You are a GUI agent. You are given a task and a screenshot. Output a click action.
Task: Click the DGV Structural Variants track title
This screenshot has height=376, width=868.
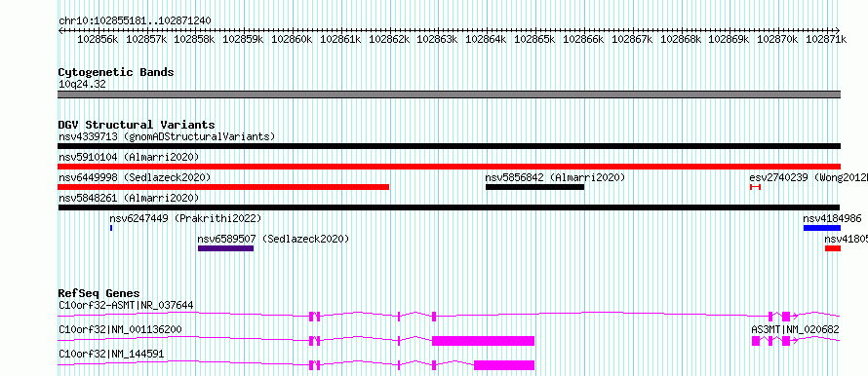tap(137, 125)
